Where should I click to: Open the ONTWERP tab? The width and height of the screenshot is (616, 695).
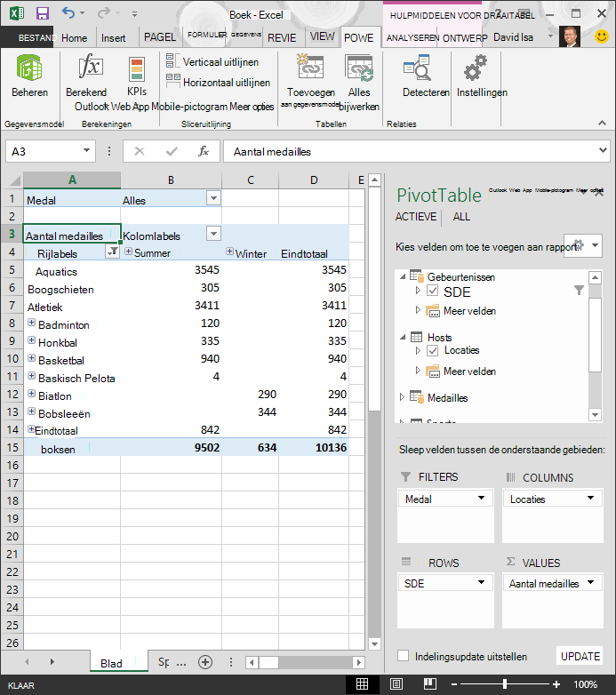pos(465,37)
